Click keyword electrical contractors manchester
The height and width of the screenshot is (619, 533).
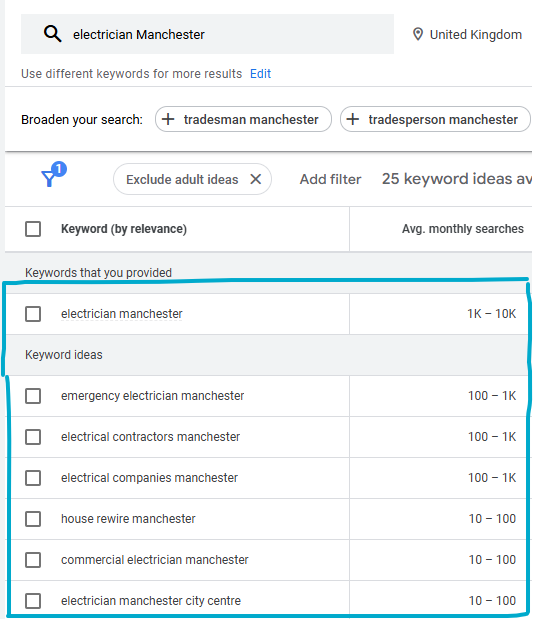tap(150, 437)
